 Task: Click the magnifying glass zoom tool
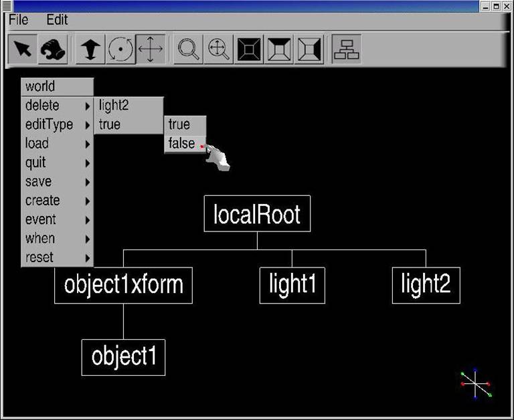pyautogui.click(x=188, y=49)
